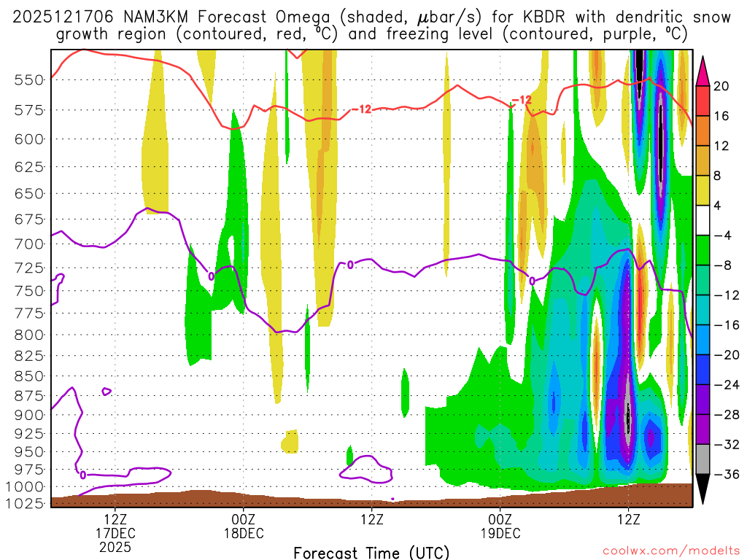Click the legend value -16
Image resolution: width=747 pixels, height=560 pixels.
pyautogui.click(x=727, y=325)
